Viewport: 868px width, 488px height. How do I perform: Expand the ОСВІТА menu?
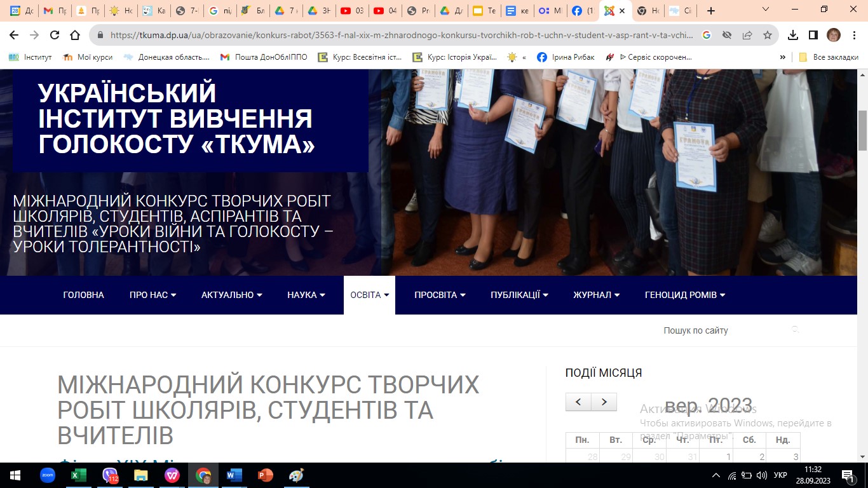pyautogui.click(x=369, y=295)
